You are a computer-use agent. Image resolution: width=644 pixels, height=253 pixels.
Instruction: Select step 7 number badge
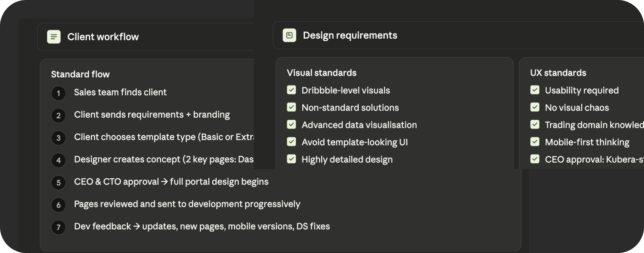coord(59,227)
